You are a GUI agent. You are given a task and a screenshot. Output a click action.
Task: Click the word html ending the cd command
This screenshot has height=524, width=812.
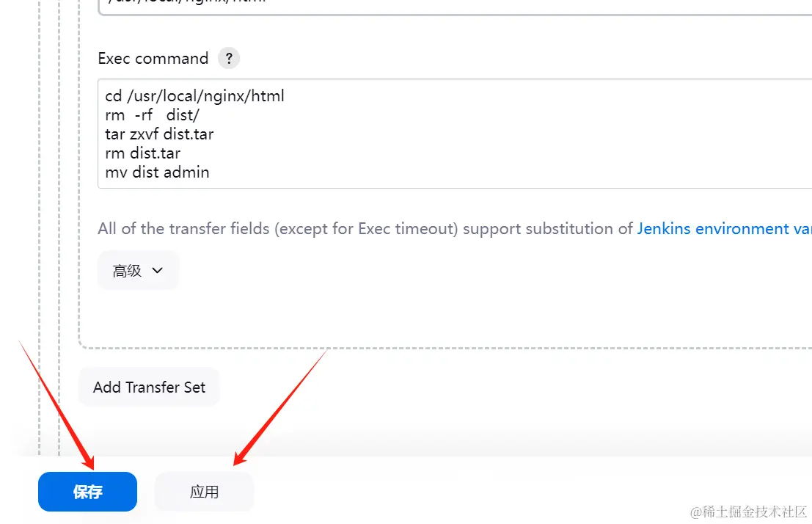pos(268,96)
